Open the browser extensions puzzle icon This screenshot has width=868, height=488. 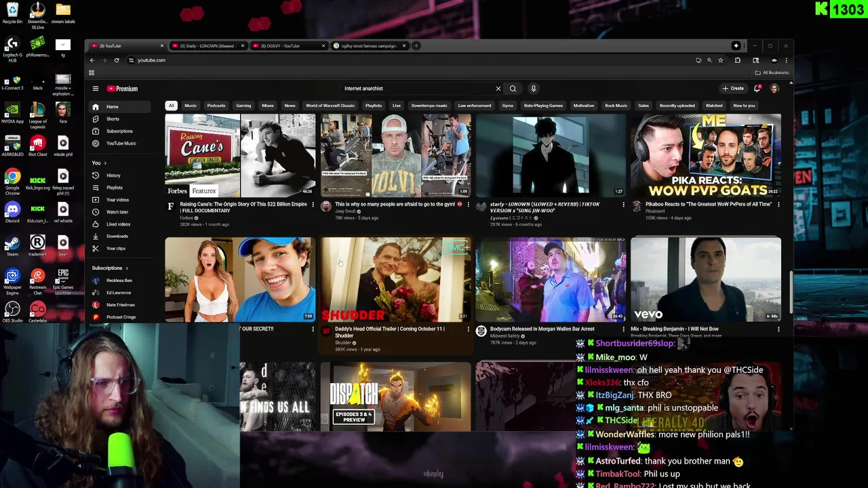(738, 60)
